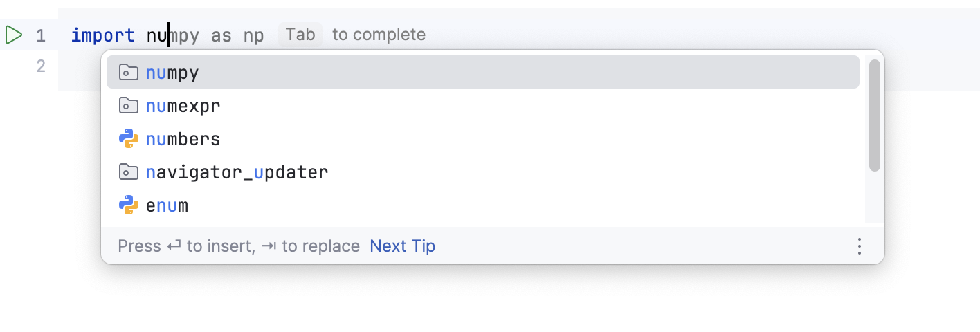Click the Next Tip link

pyautogui.click(x=402, y=246)
